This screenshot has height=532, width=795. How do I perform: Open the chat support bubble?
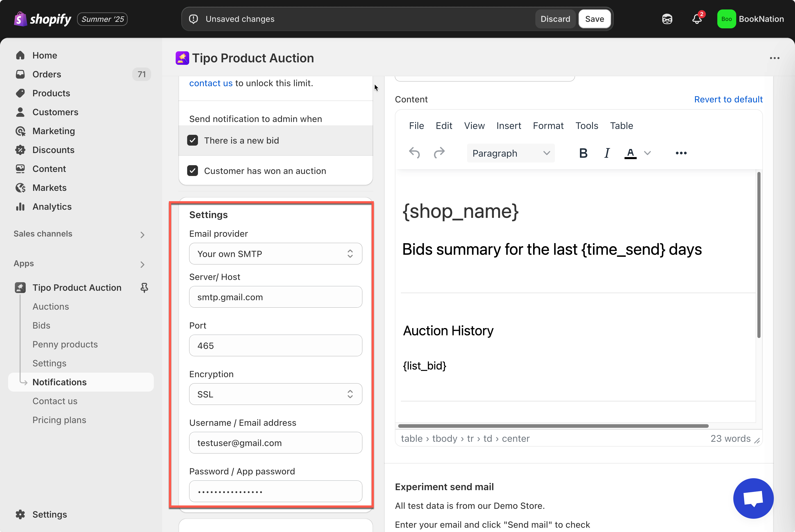pos(753,498)
